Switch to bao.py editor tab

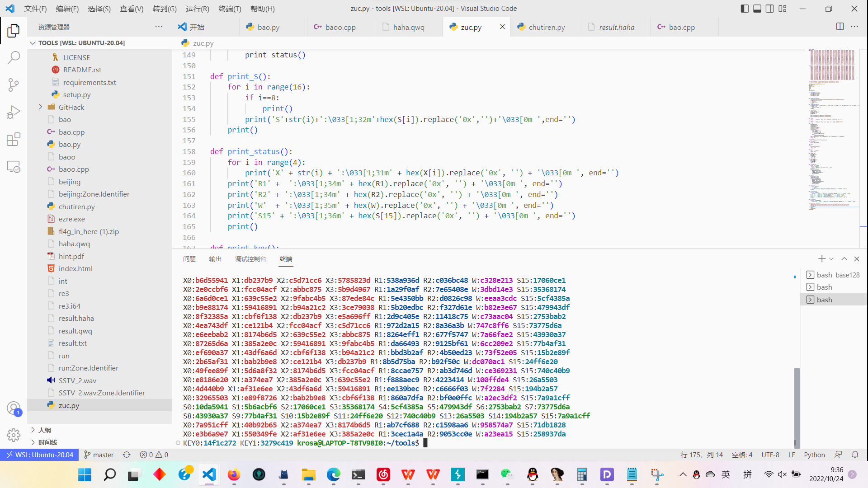[x=273, y=27]
